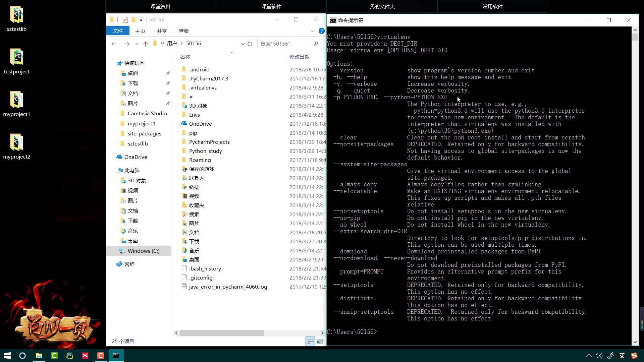This screenshot has width=644, height=362.
Task: Open 课堂软件 top bar button
Action: pos(271,6)
